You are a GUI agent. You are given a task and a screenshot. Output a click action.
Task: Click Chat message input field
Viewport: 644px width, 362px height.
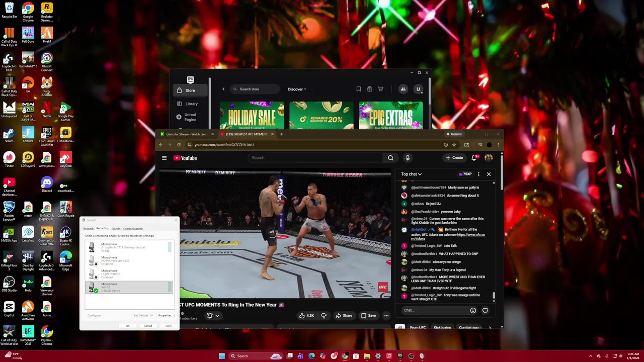point(434,310)
